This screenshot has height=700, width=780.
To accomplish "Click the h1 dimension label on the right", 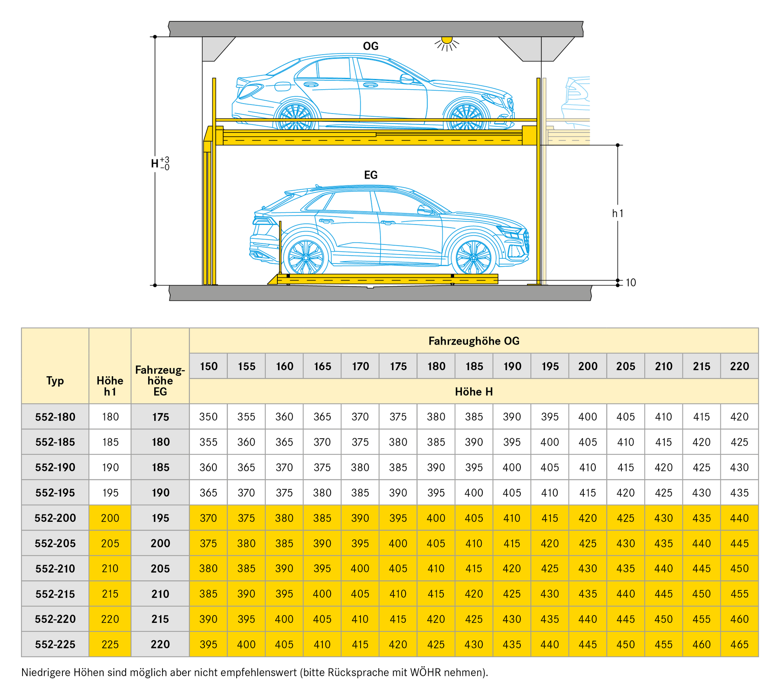I will click(x=617, y=213).
